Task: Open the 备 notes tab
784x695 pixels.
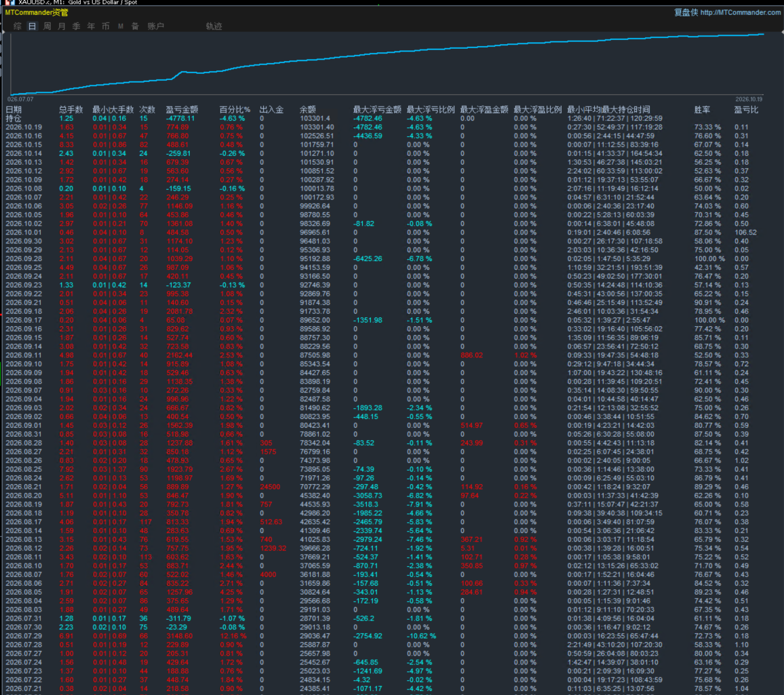Action: point(135,26)
